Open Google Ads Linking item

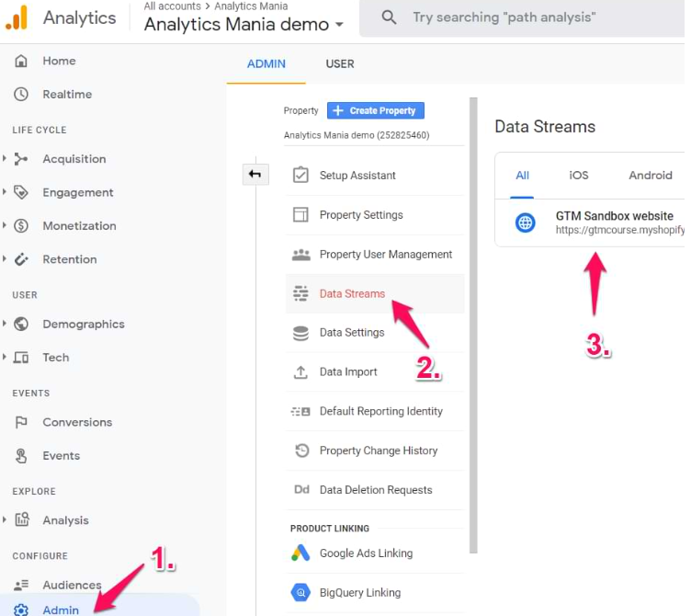(375, 553)
